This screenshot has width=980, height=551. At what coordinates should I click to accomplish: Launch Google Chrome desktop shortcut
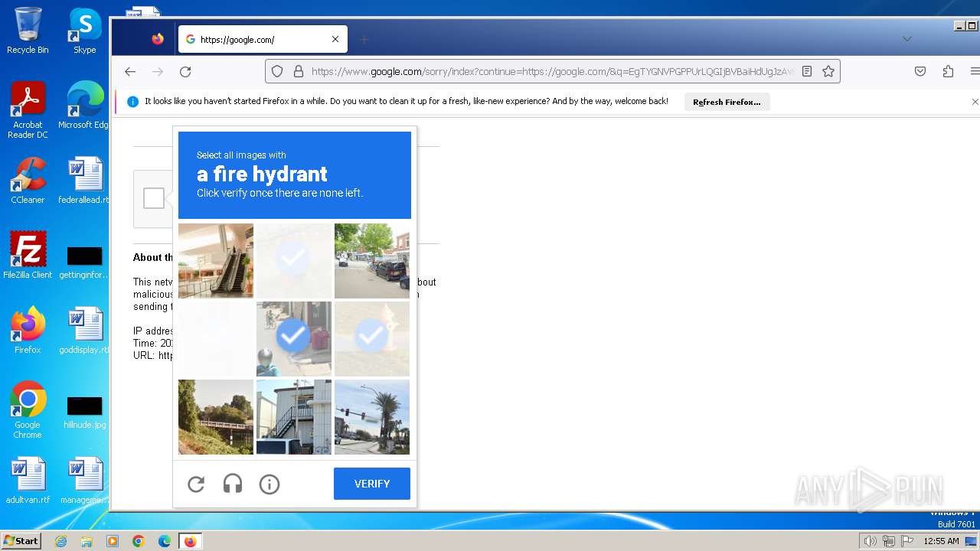[28, 410]
